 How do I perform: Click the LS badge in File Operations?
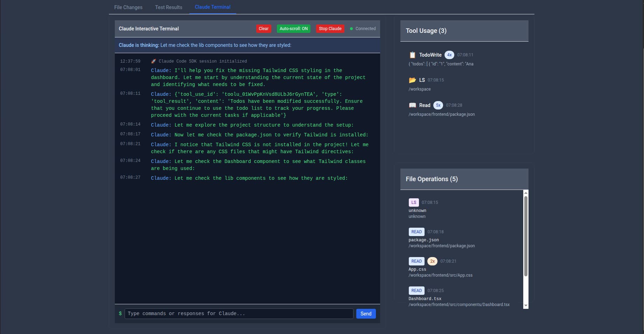coord(414,202)
